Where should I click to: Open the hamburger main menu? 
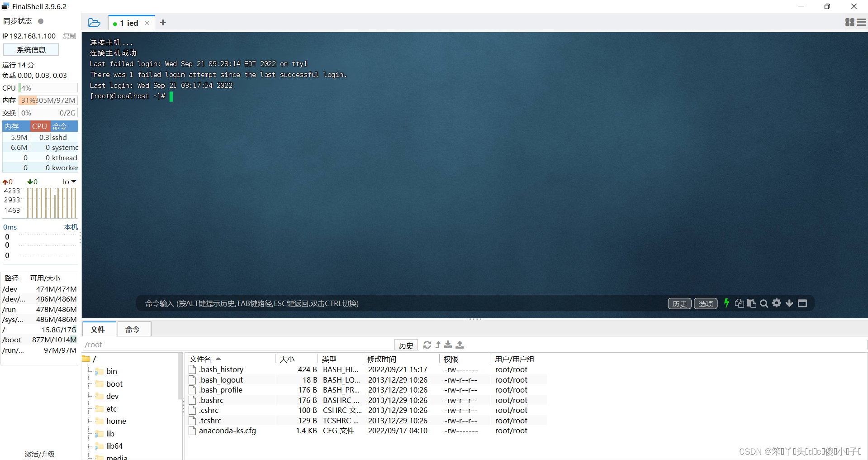click(x=862, y=22)
